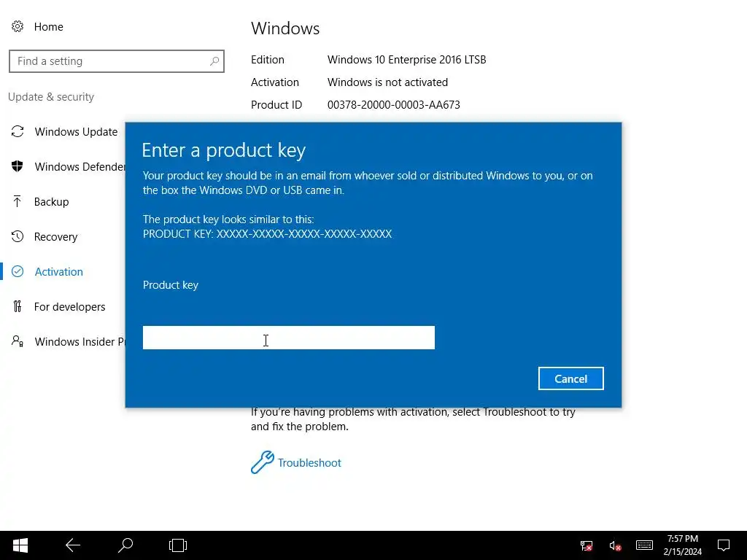Cancel the product key dialog
This screenshot has width=747, height=560.
570,378
